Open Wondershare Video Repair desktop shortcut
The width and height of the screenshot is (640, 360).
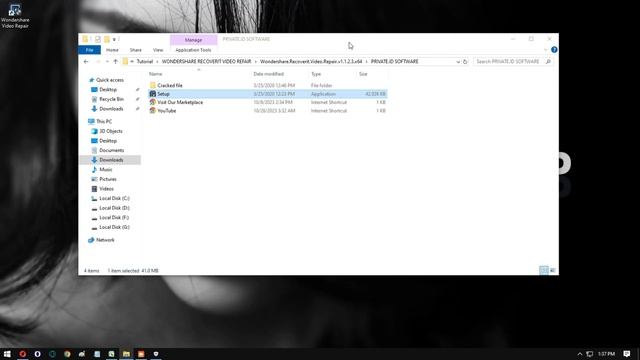[x=15, y=16]
